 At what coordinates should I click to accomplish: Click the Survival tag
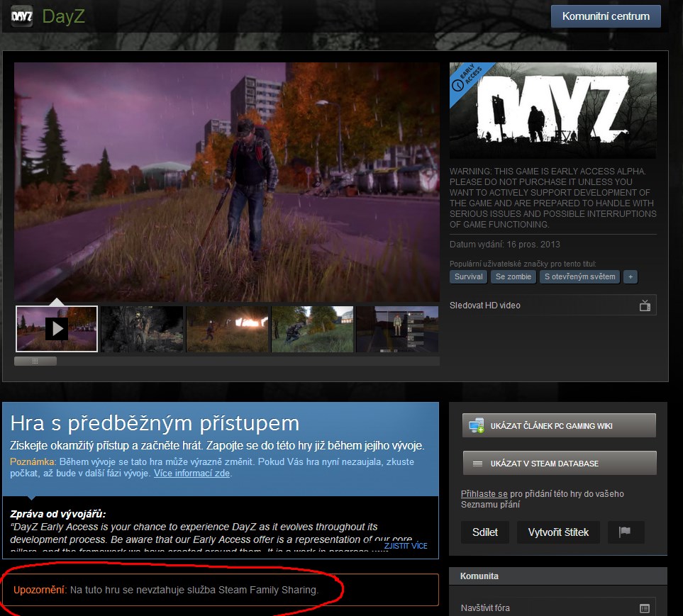pyautogui.click(x=468, y=277)
